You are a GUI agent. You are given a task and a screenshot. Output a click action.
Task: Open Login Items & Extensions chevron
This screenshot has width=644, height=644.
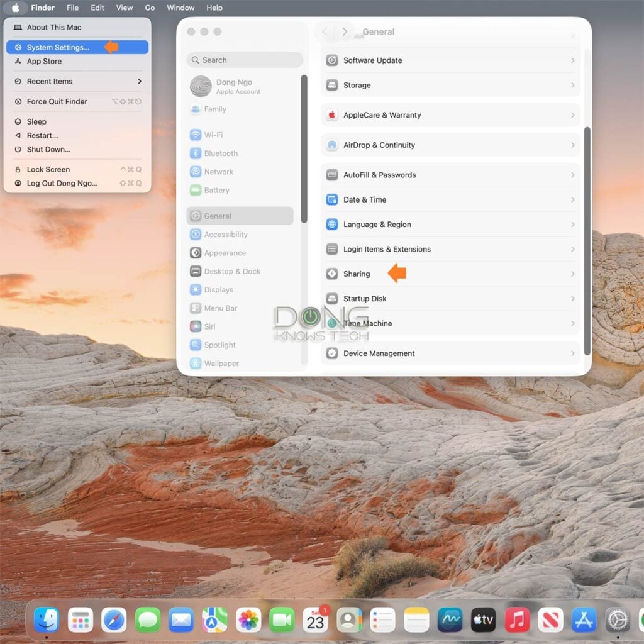click(x=572, y=249)
